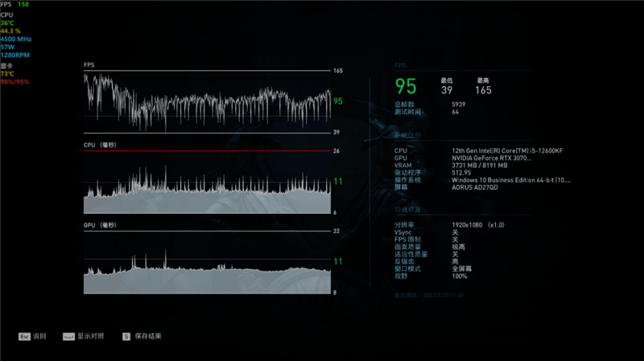The height and width of the screenshot is (361, 644).
Task: Click the overlay GPU temperature 73°C
Action: pos(7,74)
